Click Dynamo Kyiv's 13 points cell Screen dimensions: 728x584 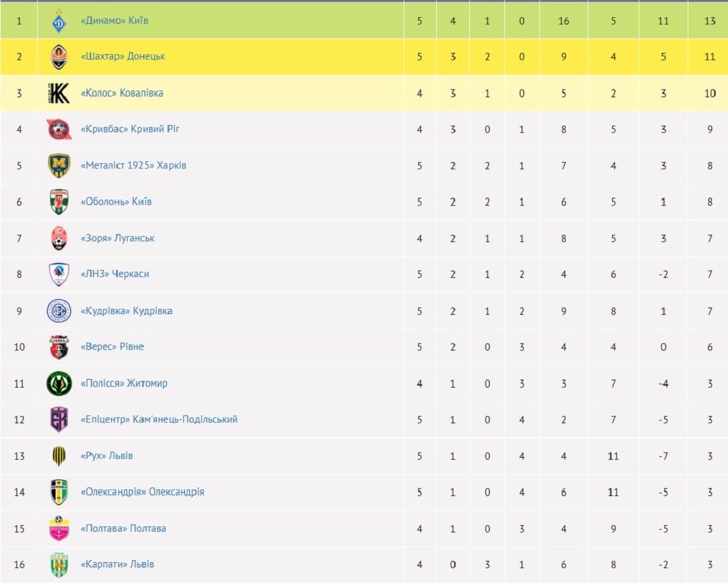(x=709, y=21)
